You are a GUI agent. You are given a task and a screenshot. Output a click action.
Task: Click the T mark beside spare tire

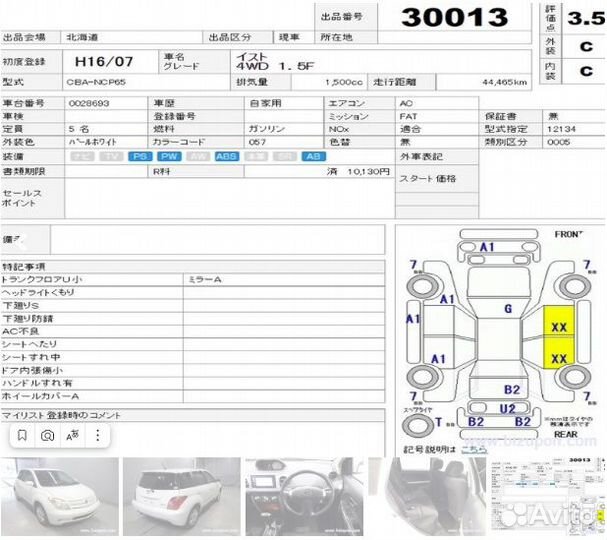pos(438,422)
